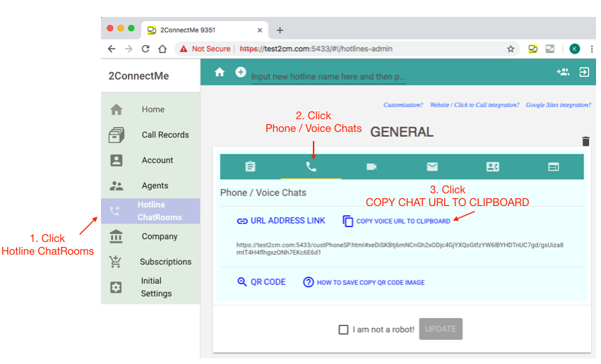Click the yellow 2ConnectMe extension icon
601x364 pixels.
point(532,49)
